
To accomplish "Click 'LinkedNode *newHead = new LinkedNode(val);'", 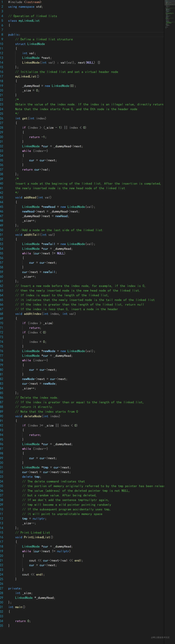I will click(59, 207).
